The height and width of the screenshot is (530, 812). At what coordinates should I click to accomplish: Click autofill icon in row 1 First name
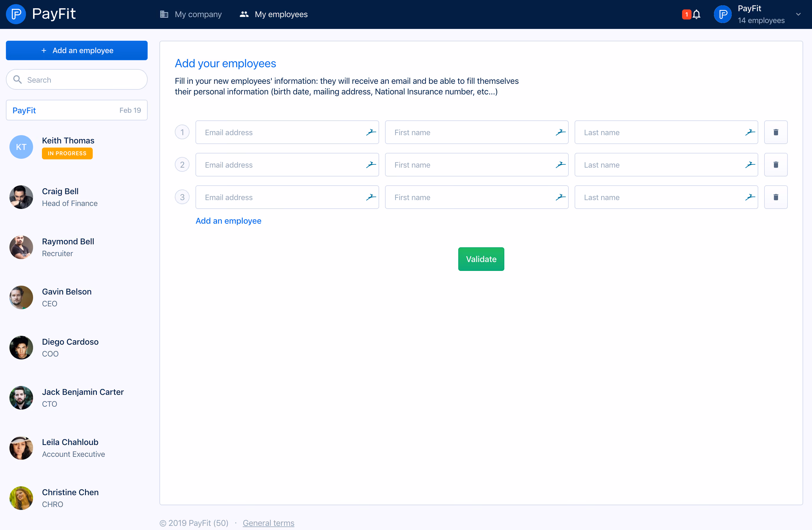[560, 132]
